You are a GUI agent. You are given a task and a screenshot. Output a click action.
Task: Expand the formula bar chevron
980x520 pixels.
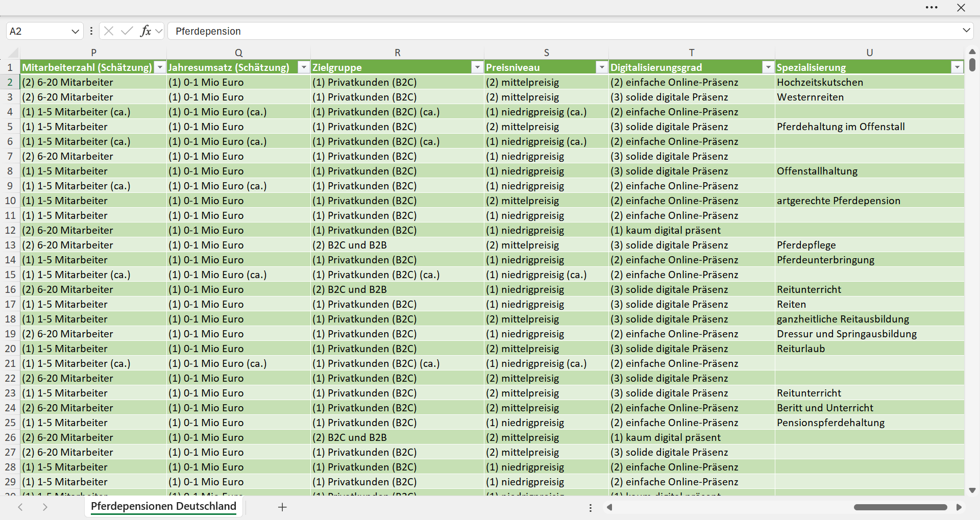point(966,31)
